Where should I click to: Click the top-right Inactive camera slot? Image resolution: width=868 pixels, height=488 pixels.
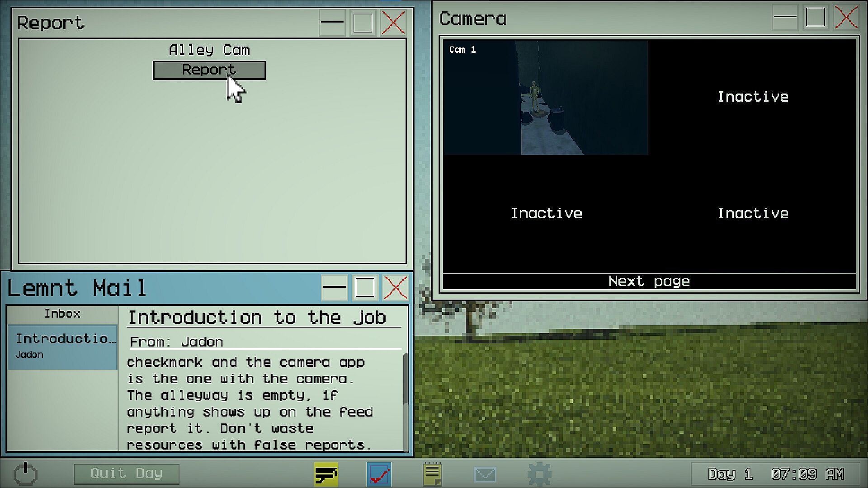[753, 97]
